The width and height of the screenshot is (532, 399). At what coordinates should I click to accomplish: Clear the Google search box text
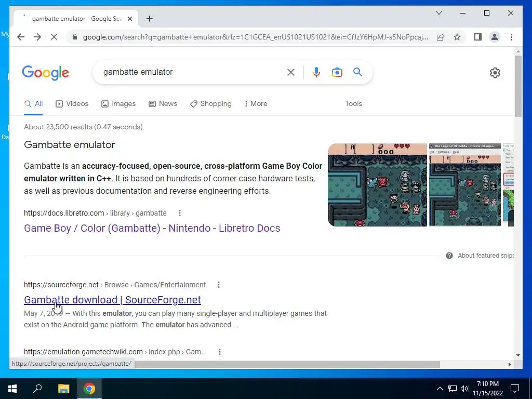(x=291, y=72)
